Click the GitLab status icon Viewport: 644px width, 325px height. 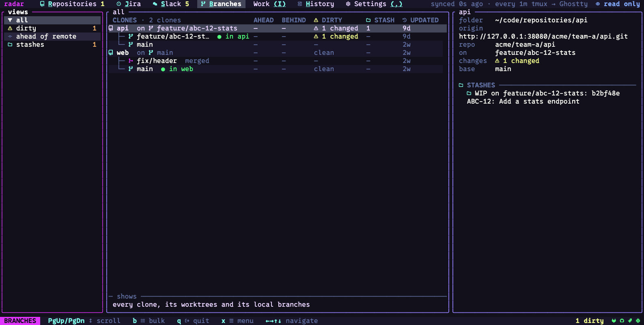pos(614,321)
